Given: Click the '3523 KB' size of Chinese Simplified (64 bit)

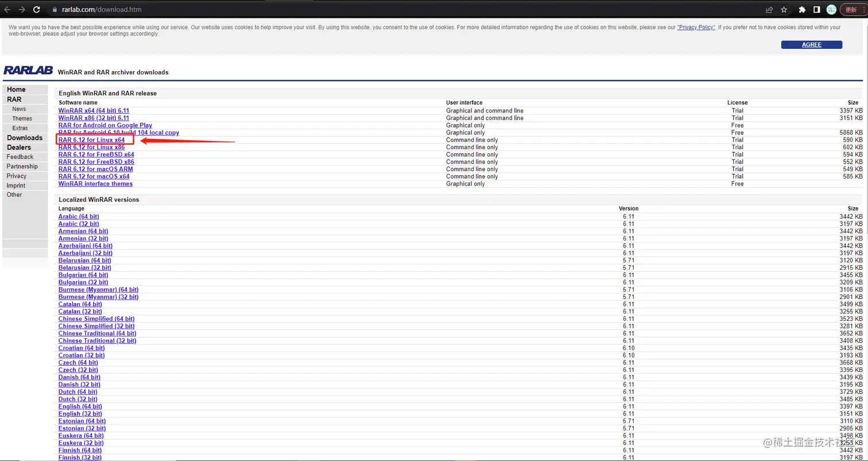Looking at the screenshot, I should [851, 319].
